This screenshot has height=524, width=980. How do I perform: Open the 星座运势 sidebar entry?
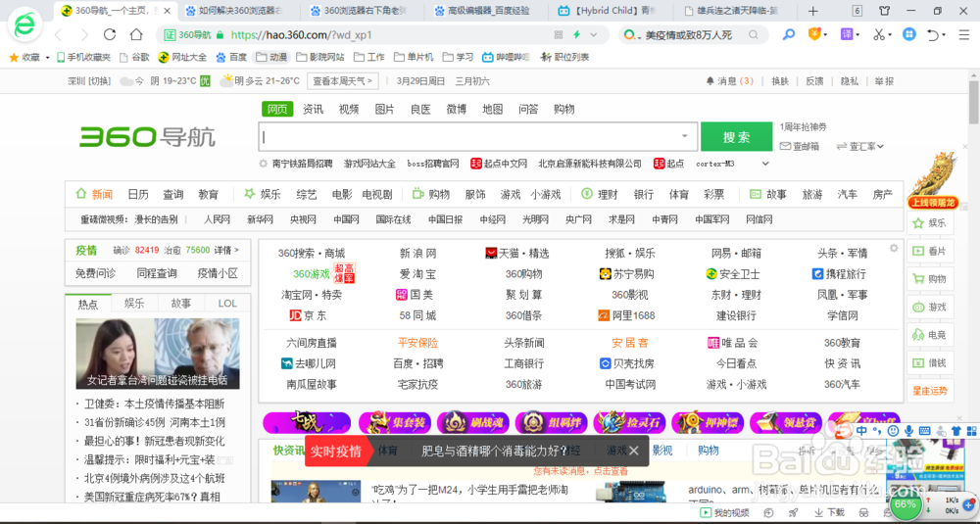click(931, 391)
